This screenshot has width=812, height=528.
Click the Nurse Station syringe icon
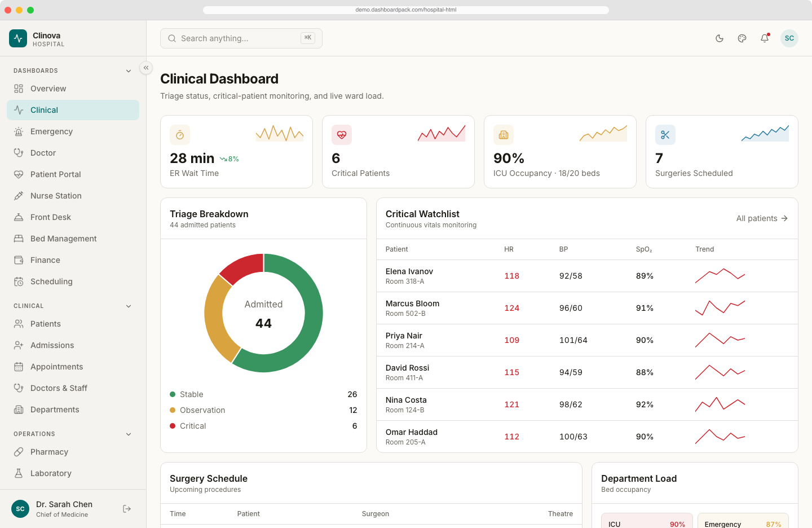pyautogui.click(x=19, y=196)
